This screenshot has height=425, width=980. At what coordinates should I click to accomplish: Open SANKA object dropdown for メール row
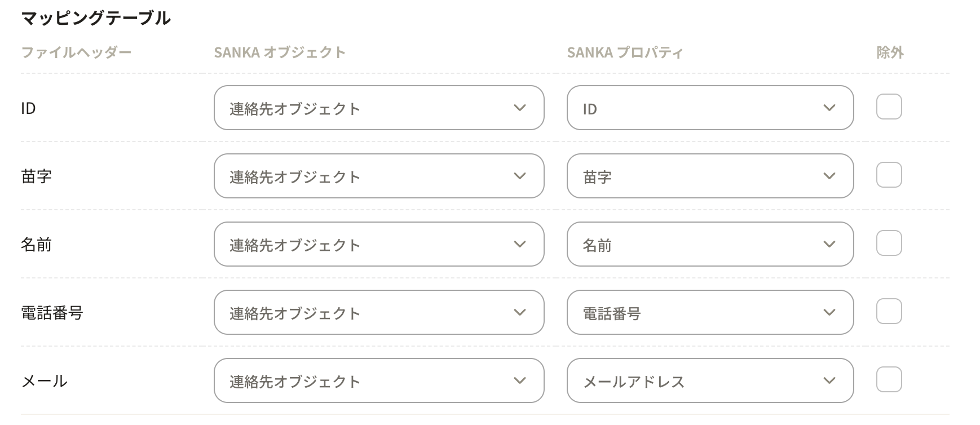[x=378, y=380]
